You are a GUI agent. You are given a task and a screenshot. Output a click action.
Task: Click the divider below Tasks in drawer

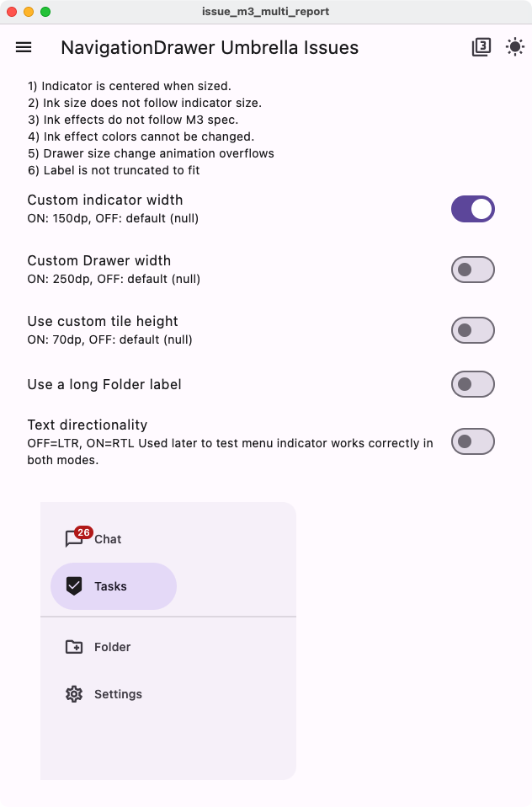point(168,617)
